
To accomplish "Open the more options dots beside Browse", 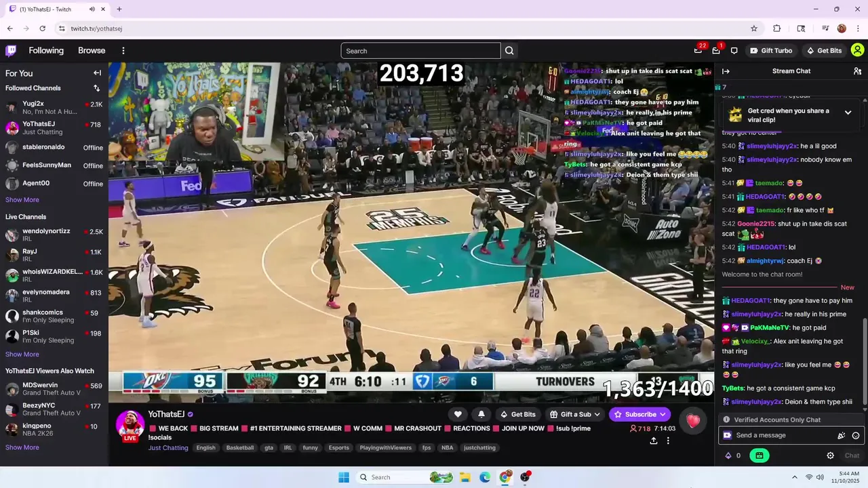I will click(123, 51).
